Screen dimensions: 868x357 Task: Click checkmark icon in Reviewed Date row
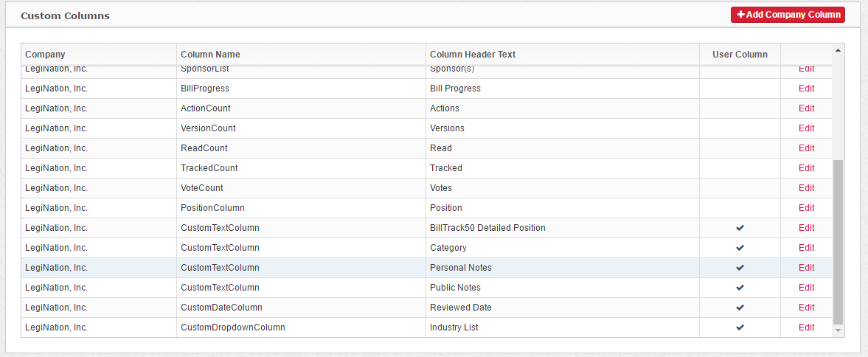click(740, 308)
